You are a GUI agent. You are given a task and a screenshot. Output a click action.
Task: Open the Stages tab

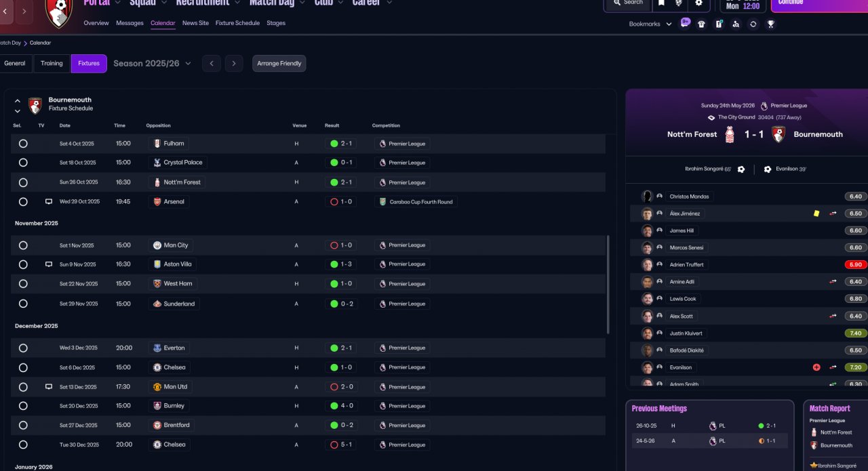pyautogui.click(x=276, y=23)
